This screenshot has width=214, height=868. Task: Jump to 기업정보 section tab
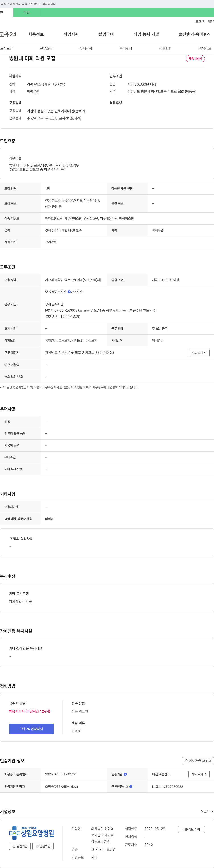click(x=205, y=49)
